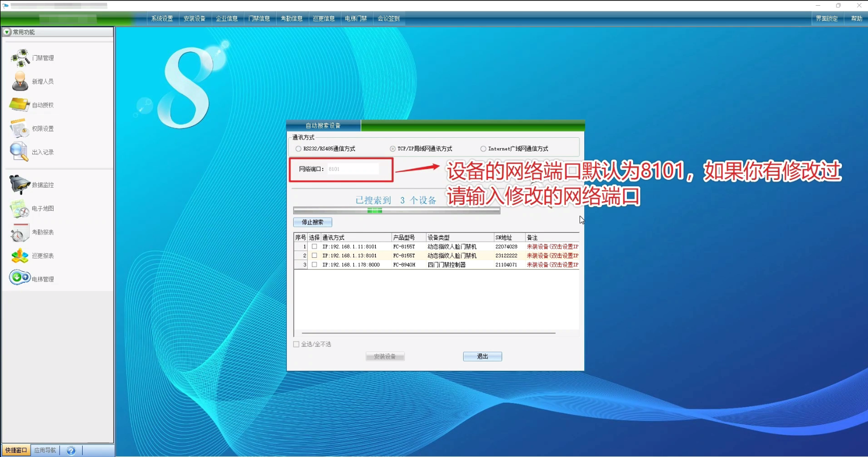Viewport: 868px width, 457px height.
Task: Click the 网络端口 port input field
Action: click(353, 169)
